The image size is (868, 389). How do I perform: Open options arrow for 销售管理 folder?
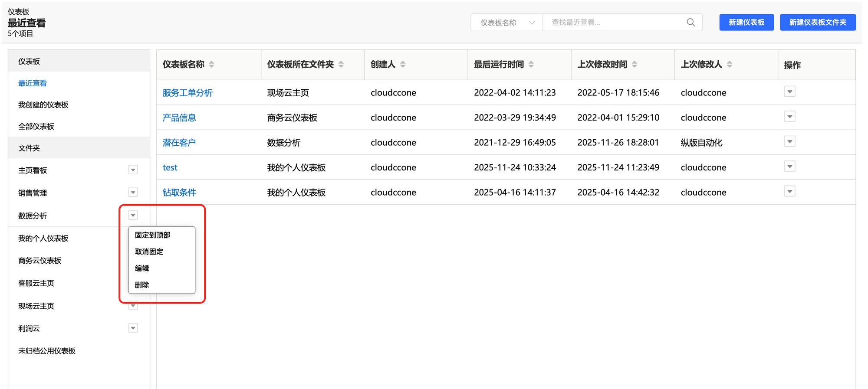pos(133,193)
